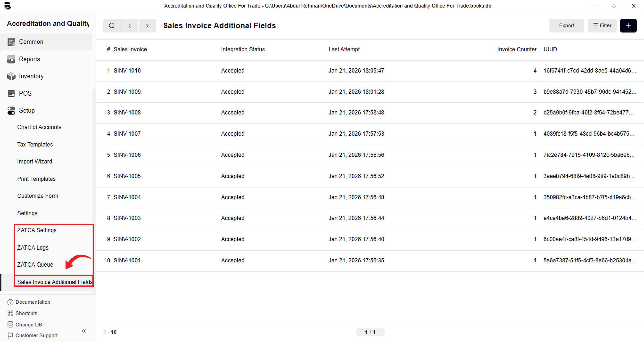Open the Filter options
This screenshot has height=342, width=644.
(x=602, y=25)
